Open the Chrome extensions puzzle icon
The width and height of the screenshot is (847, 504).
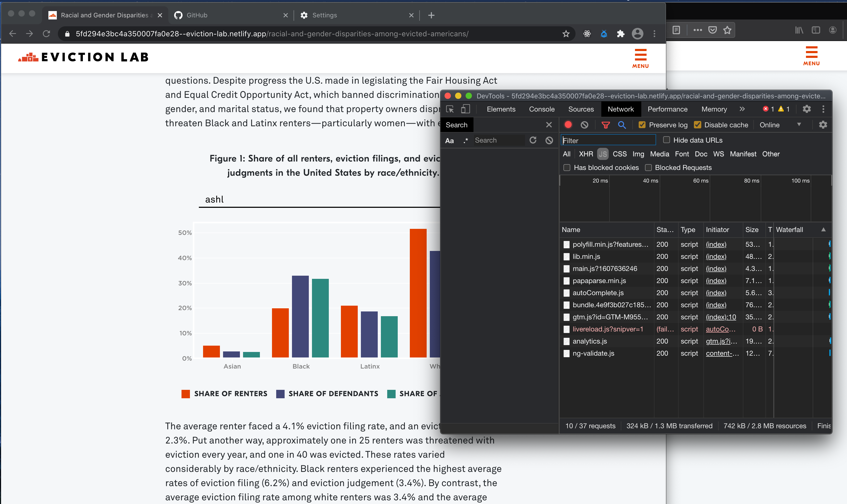tap(621, 34)
